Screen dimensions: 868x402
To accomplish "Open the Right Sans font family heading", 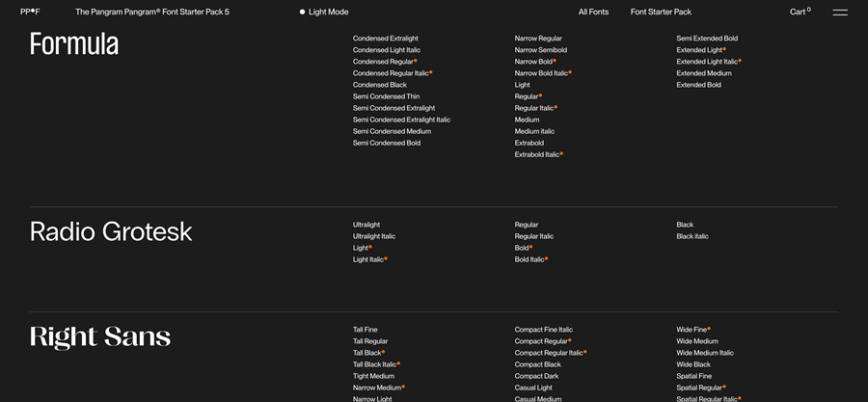I will [x=100, y=336].
